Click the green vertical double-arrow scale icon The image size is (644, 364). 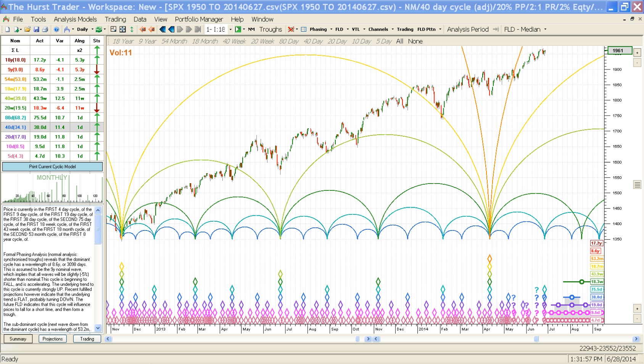[x=132, y=29]
